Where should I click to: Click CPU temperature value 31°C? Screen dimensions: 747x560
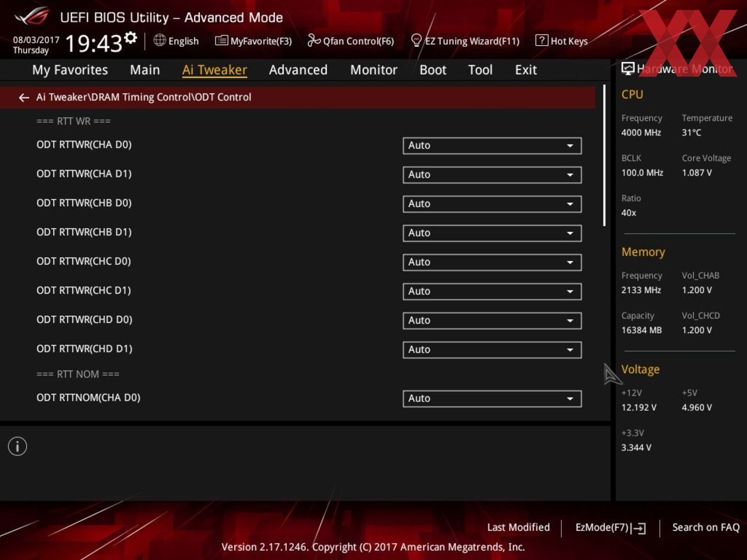click(692, 132)
